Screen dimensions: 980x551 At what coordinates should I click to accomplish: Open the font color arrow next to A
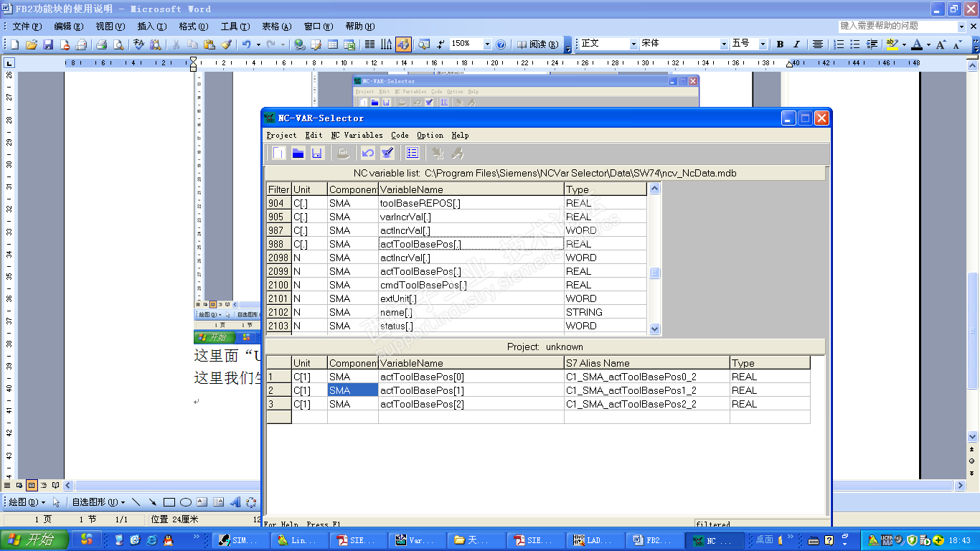[x=928, y=44]
